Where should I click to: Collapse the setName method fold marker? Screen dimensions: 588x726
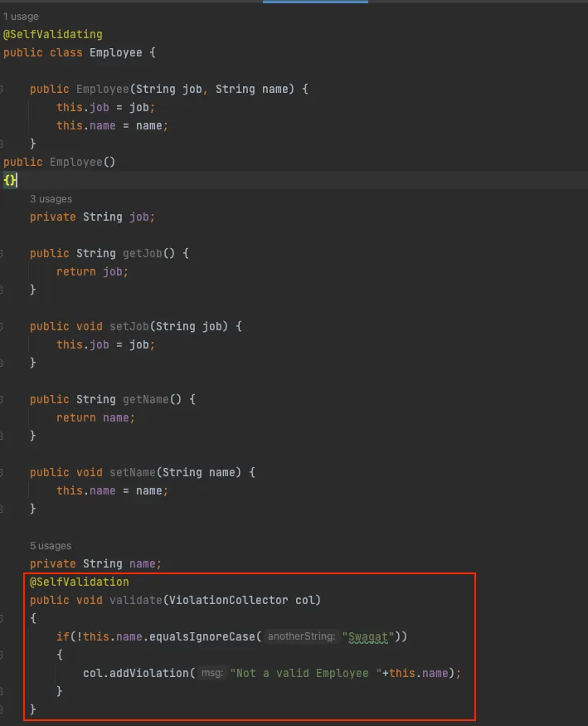pyautogui.click(x=2, y=472)
